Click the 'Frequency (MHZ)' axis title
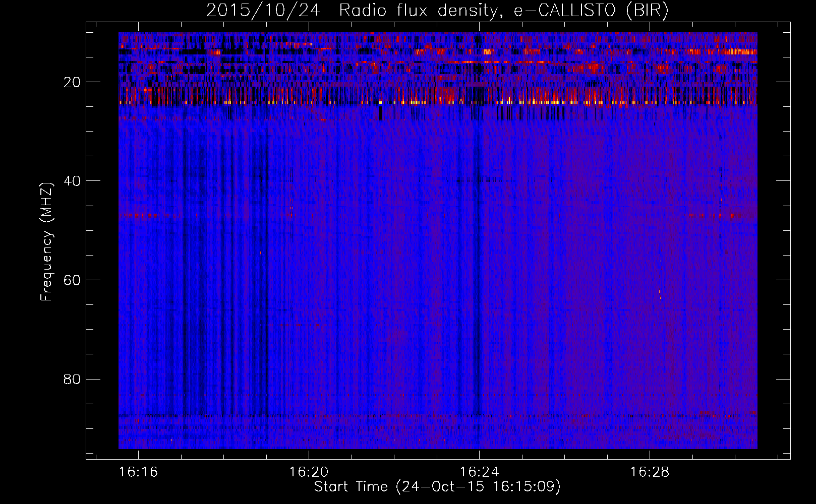 click(x=46, y=241)
